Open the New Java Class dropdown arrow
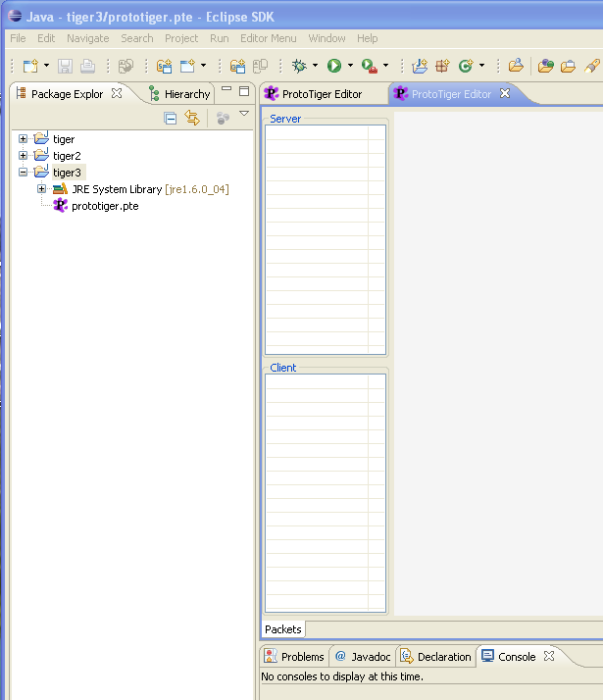The image size is (603, 700). 482,66
